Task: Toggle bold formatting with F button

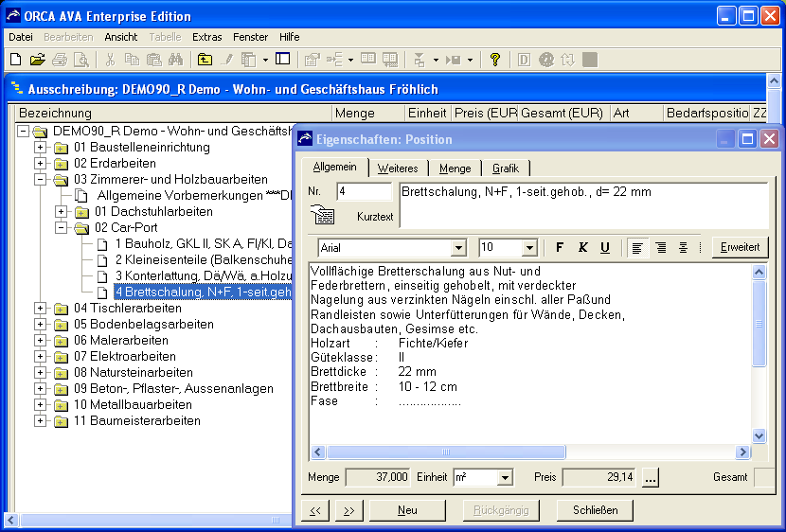Action: point(560,248)
